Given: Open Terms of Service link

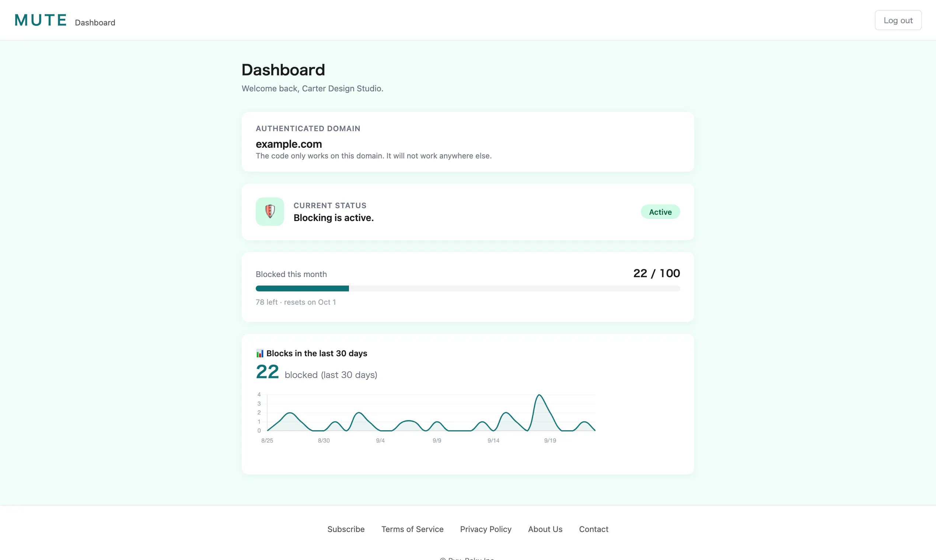Looking at the screenshot, I should [412, 529].
